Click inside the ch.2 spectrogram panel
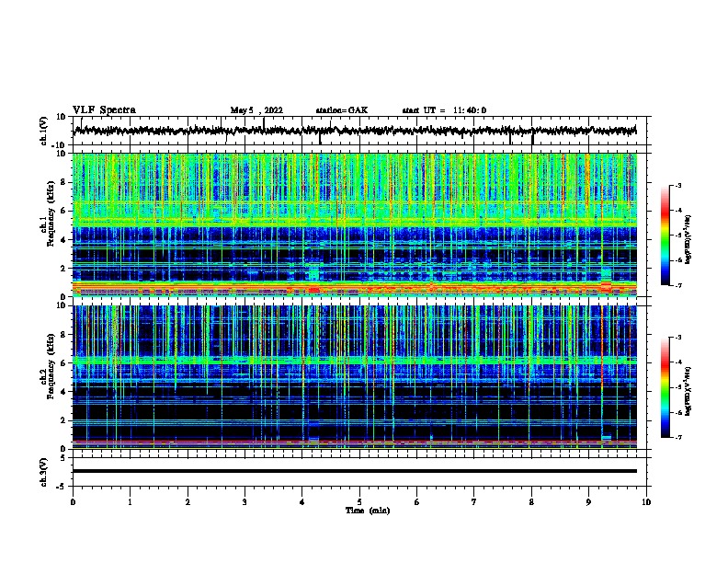This screenshot has height=563, width=728. [355, 377]
